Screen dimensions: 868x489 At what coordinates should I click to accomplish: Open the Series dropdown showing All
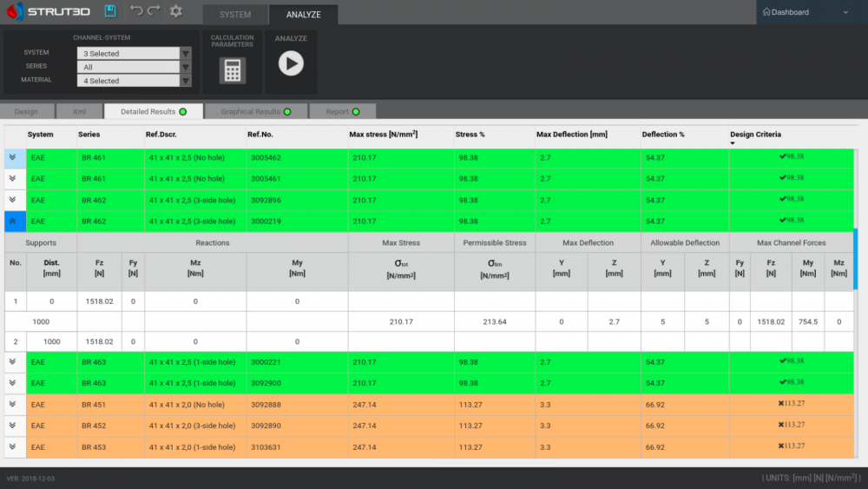click(x=134, y=67)
